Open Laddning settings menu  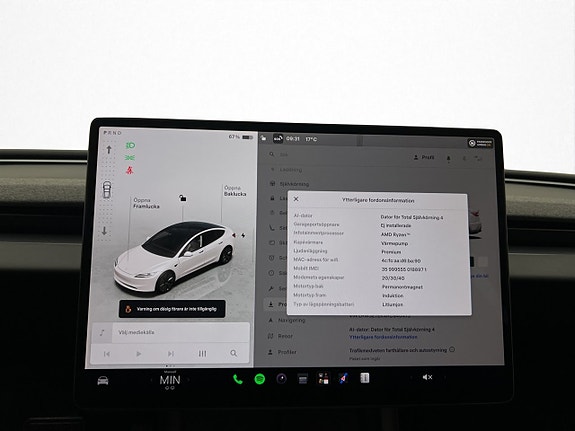287,170
